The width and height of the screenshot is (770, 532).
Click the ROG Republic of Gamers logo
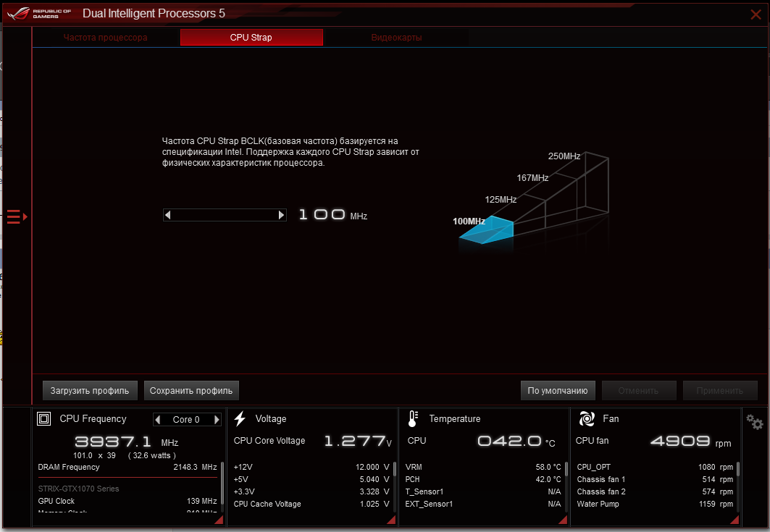tap(39, 14)
